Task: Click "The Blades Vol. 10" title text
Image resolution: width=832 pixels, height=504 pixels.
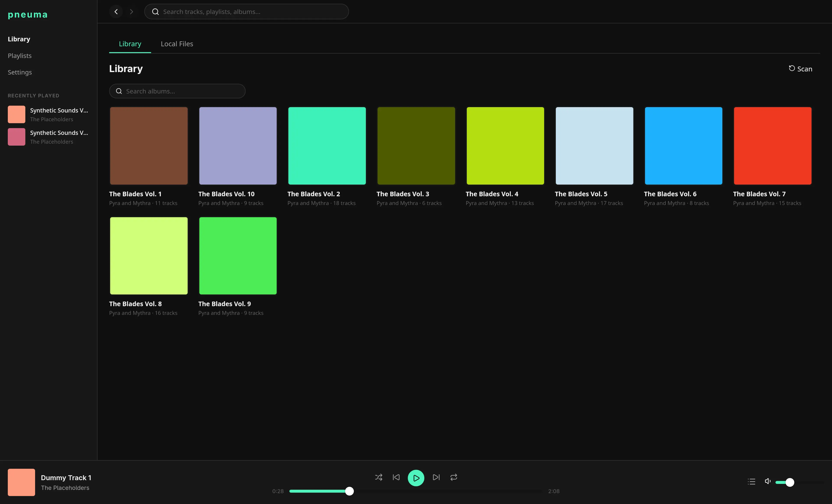Action: (x=226, y=194)
